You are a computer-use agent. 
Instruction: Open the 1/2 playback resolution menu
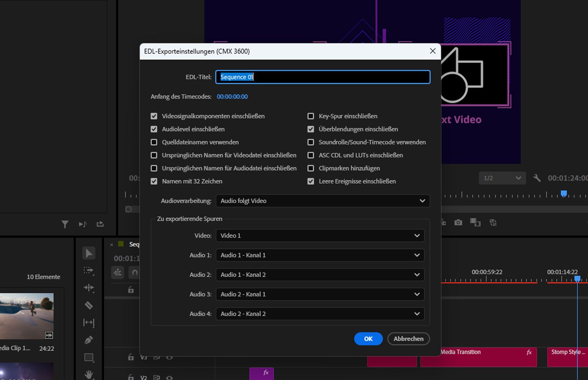502,178
